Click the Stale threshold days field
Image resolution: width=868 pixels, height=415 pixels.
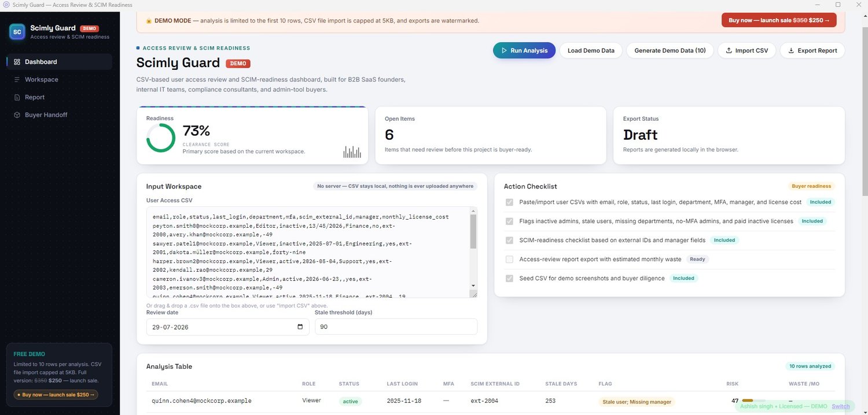(396, 327)
